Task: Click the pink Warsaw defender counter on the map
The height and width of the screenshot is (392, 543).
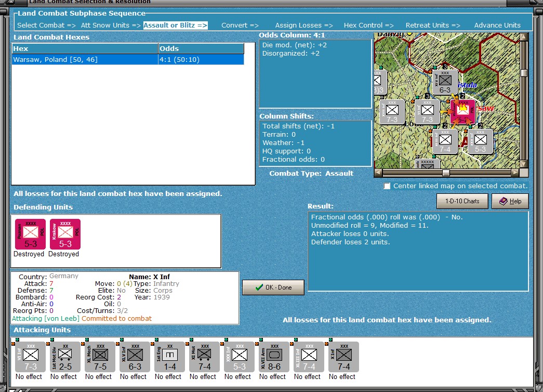Action: click(x=462, y=112)
